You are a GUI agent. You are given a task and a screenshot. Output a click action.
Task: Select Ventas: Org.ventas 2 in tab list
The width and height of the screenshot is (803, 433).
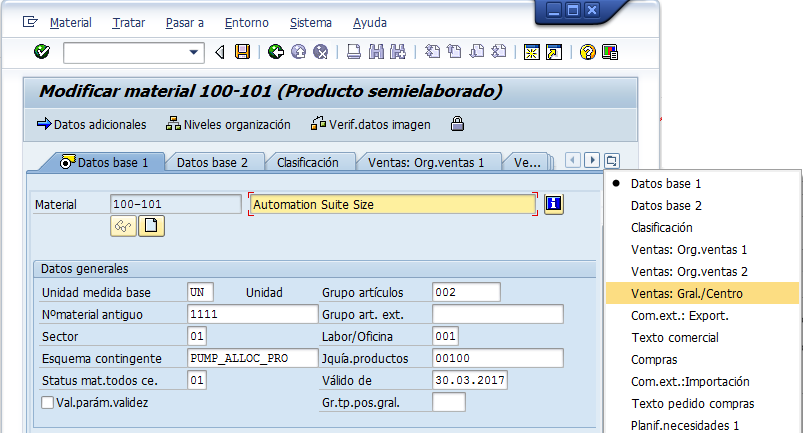(x=702, y=271)
